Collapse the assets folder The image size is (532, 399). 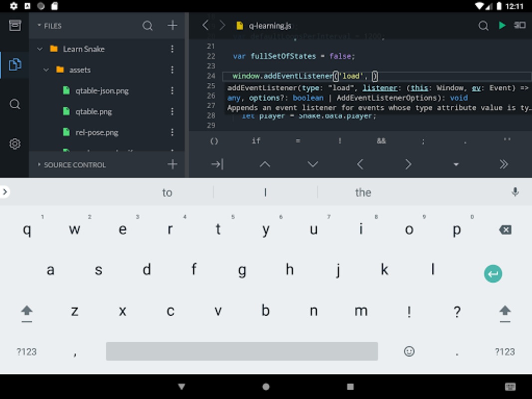46,70
